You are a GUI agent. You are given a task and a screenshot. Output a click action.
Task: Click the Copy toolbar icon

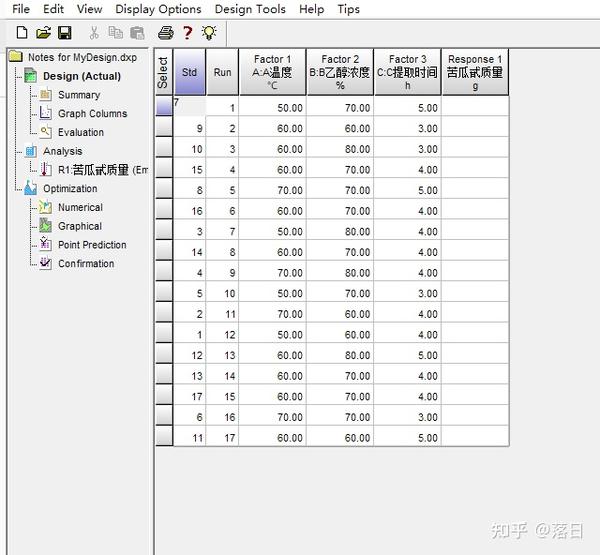pos(115,33)
